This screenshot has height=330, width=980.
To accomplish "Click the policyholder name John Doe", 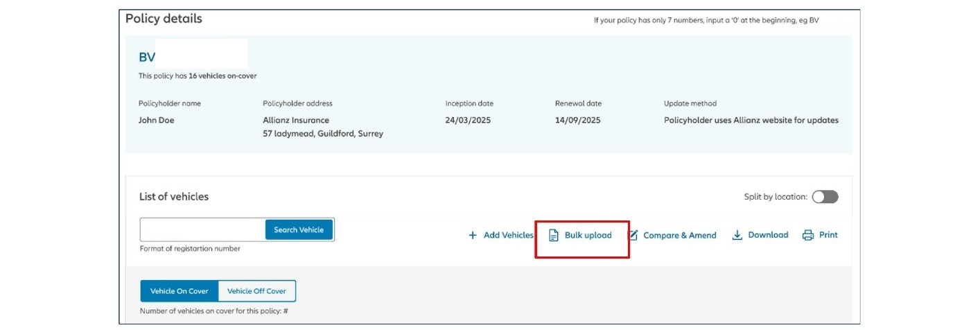I will pos(157,120).
